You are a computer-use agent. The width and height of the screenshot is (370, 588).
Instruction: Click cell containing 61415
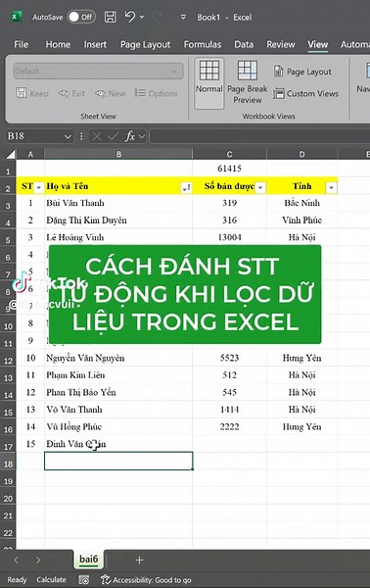(229, 169)
